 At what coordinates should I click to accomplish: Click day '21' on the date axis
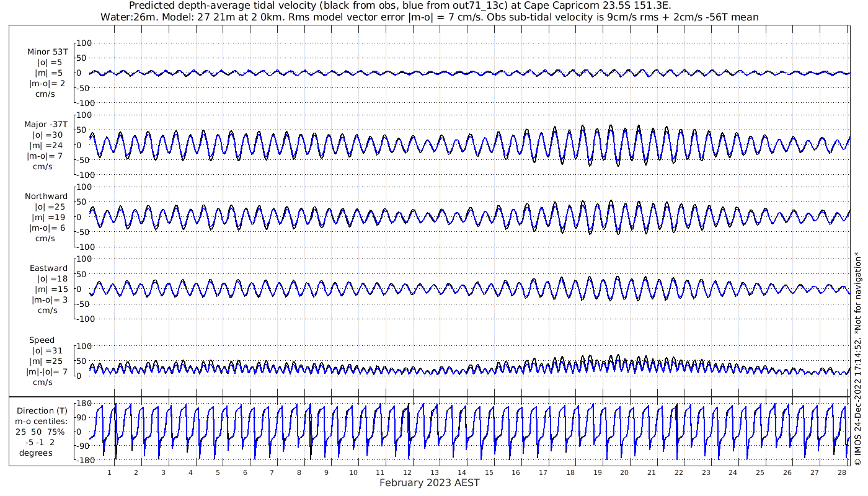[652, 472]
